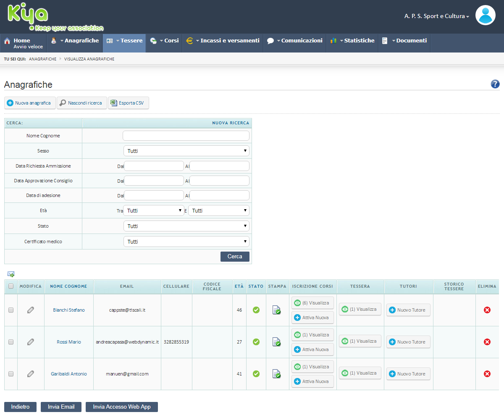Screen dimensions: 504x420
Task: View the 6 course enrollments of Bianchi Stefano
Action: [312, 303]
